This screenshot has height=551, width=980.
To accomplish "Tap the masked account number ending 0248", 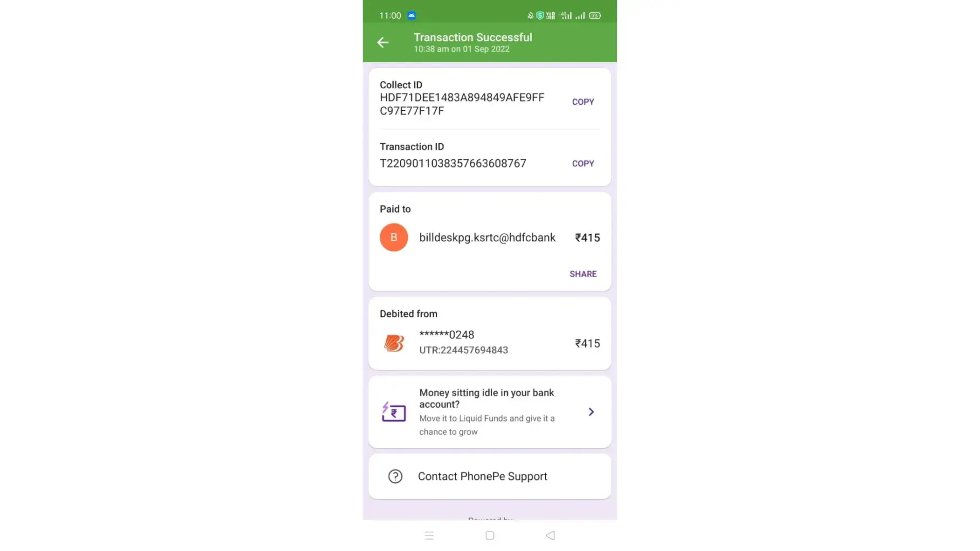I will [x=446, y=334].
